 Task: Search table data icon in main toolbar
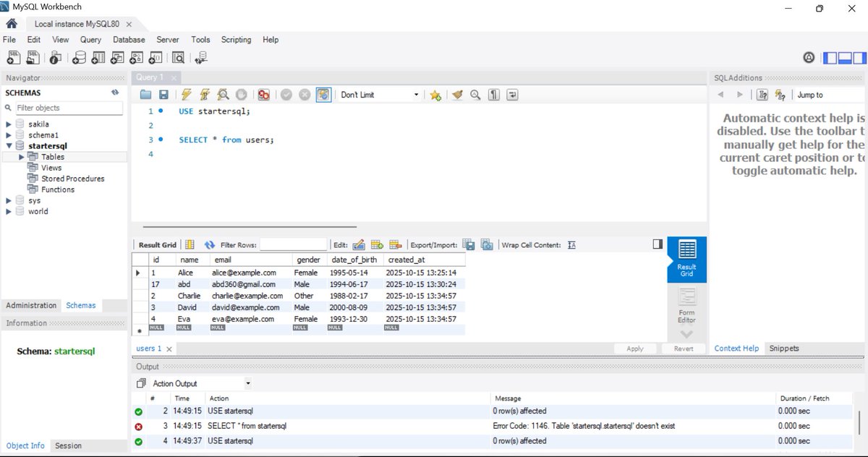click(178, 58)
